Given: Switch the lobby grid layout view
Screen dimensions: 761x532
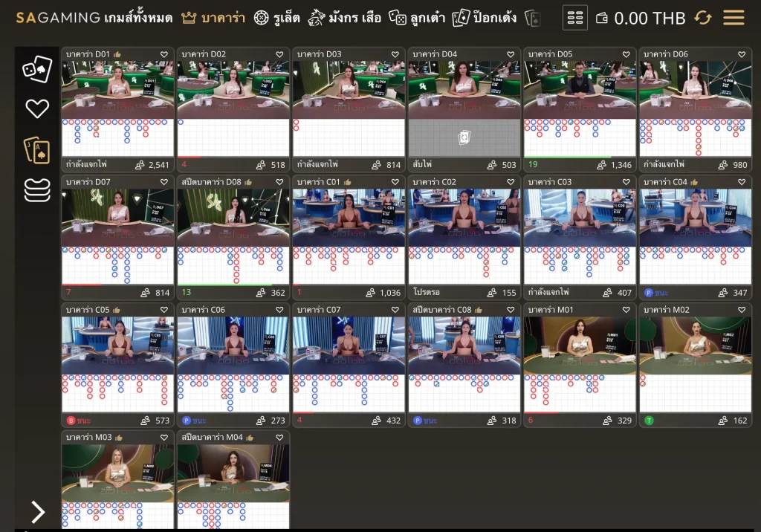Looking at the screenshot, I should pos(575,18).
